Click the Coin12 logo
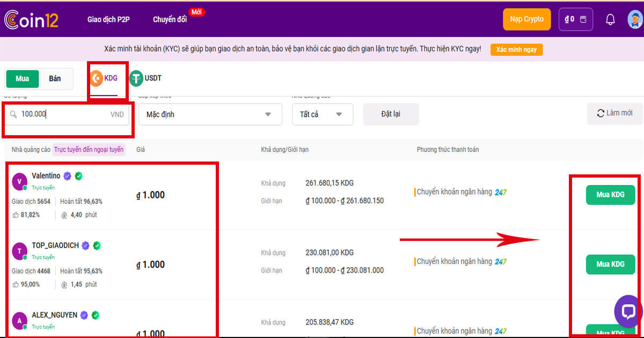This screenshot has height=338, width=644. point(31,19)
